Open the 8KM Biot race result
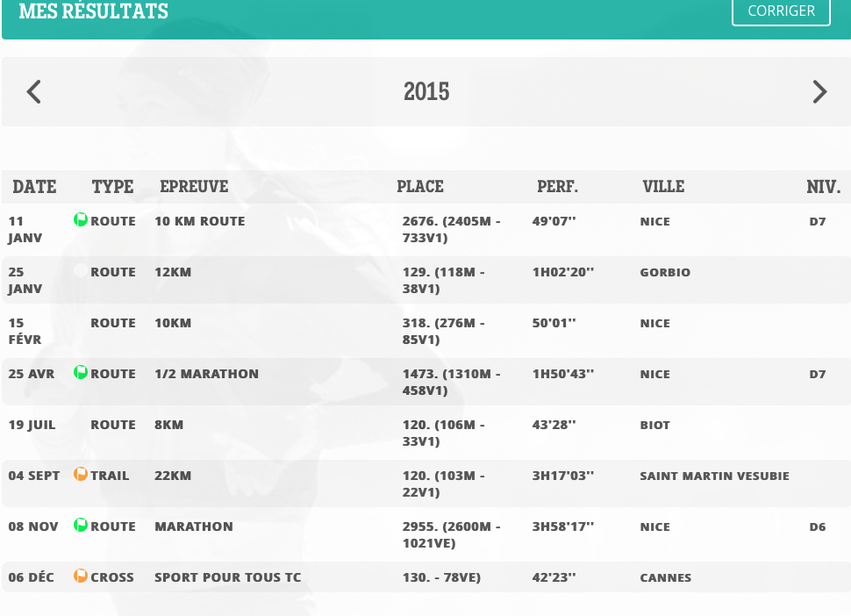The image size is (851, 616). pos(168,426)
